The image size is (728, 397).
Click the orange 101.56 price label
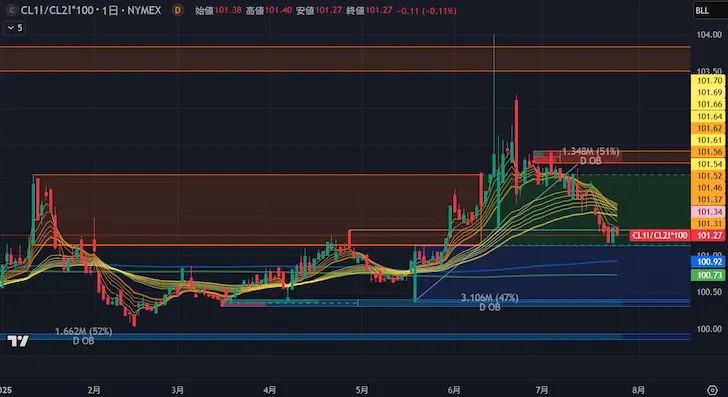[708, 152]
